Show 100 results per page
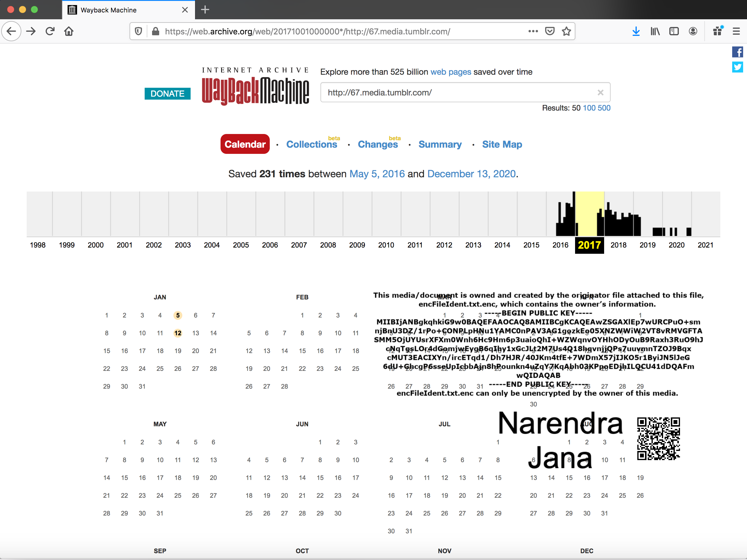 (589, 108)
